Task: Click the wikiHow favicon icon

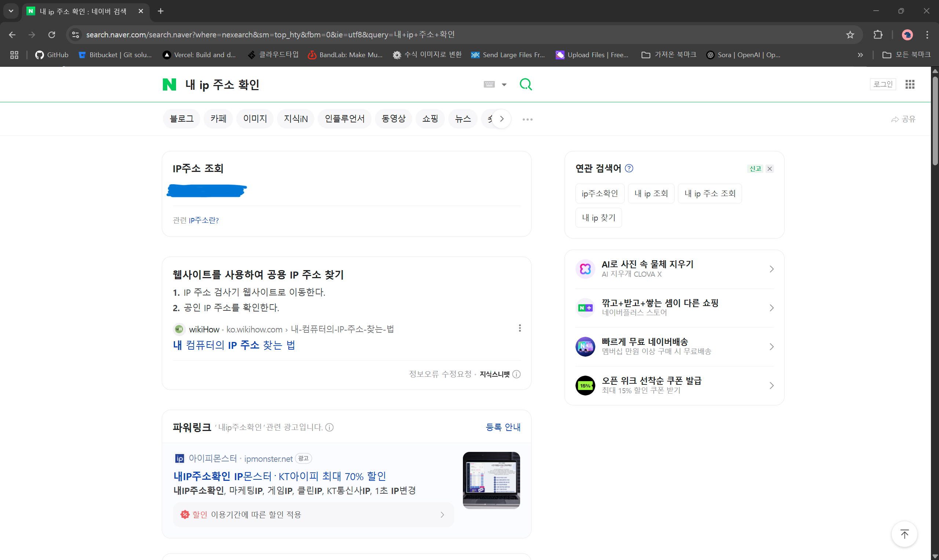Action: tap(179, 329)
